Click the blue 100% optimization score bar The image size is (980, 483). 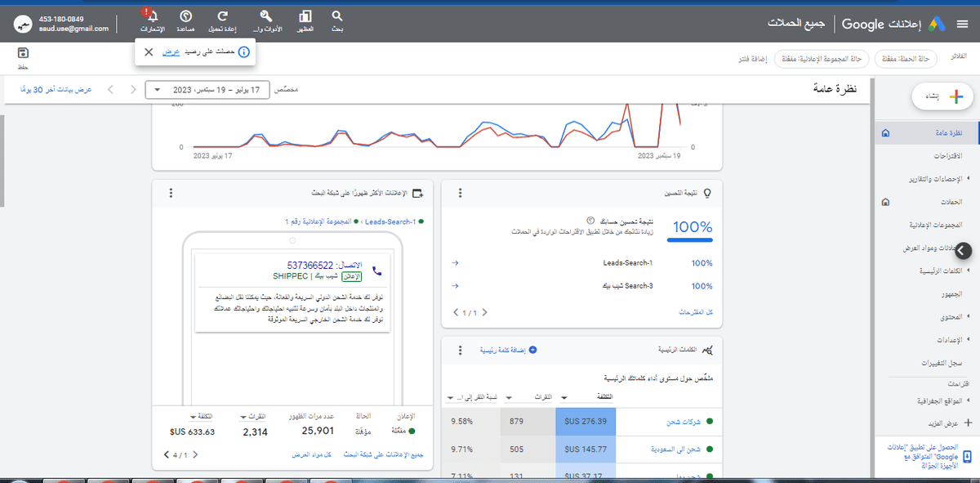[689, 238]
